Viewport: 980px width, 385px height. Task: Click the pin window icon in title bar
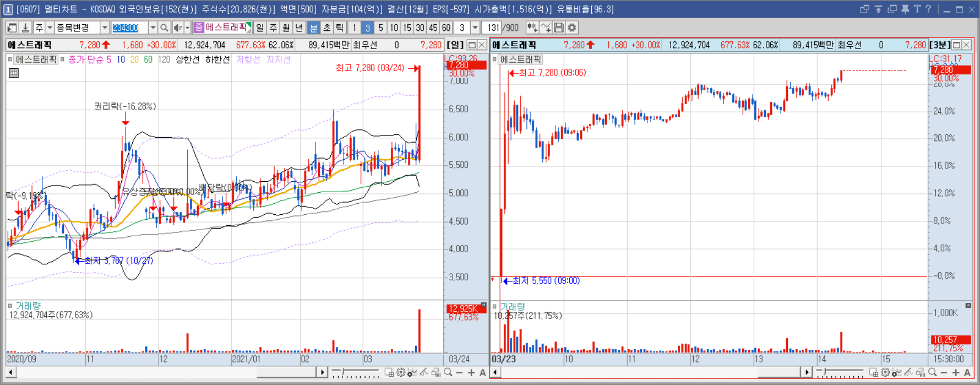pyautogui.click(x=905, y=9)
